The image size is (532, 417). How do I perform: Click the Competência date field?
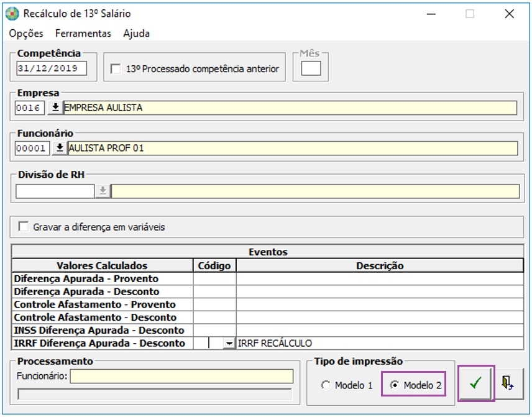coord(52,68)
